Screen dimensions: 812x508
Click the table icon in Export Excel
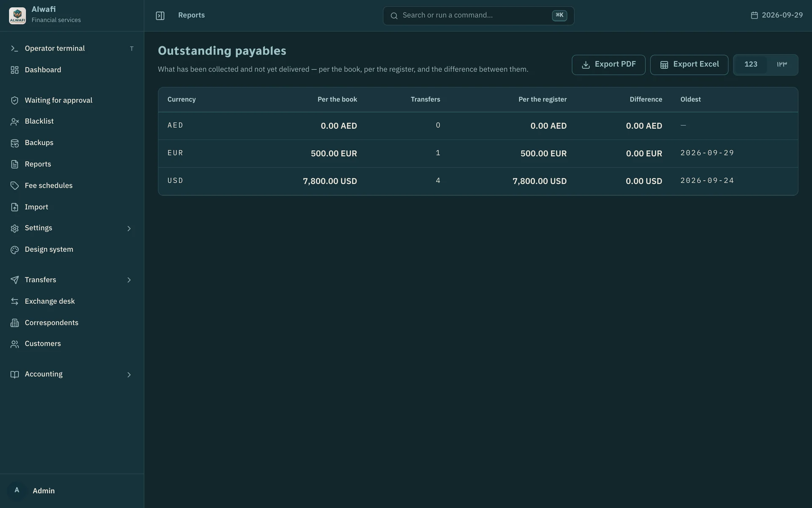664,65
